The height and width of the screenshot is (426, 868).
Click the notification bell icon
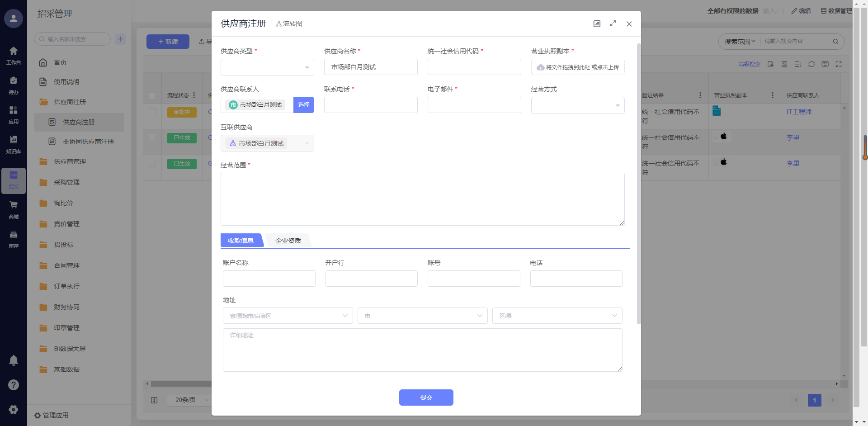pyautogui.click(x=14, y=360)
